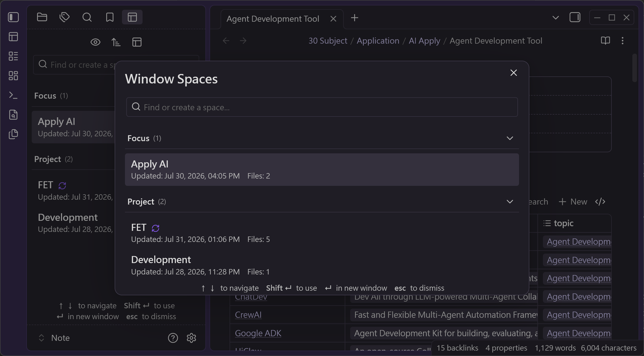Screen dimensions: 644x356
Task: Click the code view icon beside New
Action: click(x=600, y=202)
